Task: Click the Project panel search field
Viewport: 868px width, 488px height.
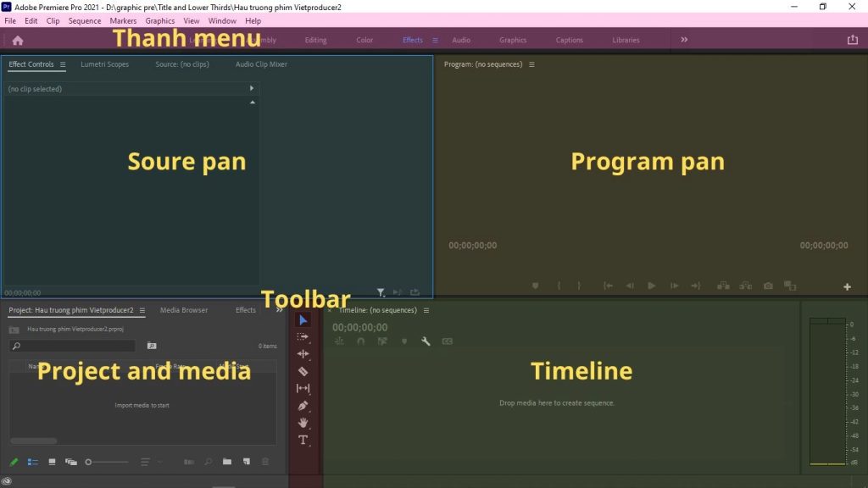Action: point(73,346)
